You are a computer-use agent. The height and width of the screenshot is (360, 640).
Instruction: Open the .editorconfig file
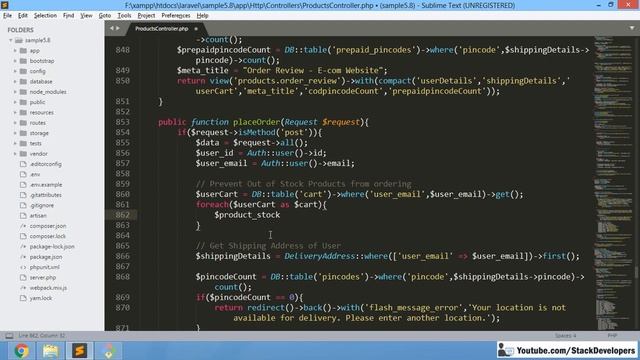pos(45,164)
